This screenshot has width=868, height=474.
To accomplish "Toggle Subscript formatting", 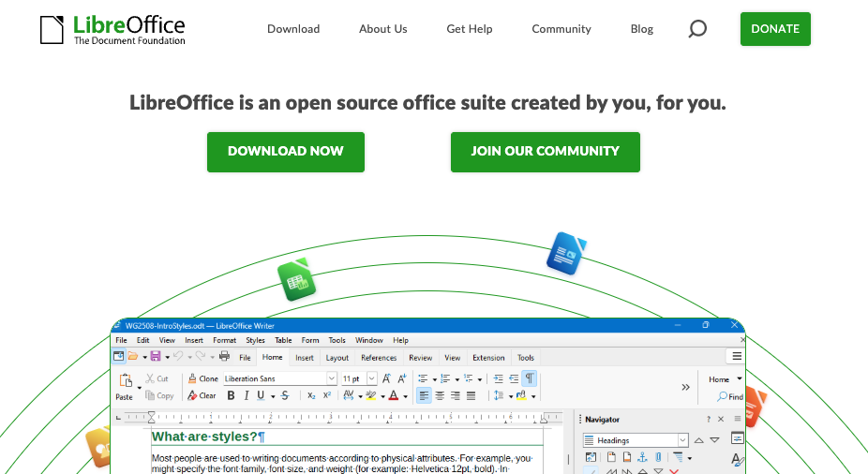I will (311, 395).
